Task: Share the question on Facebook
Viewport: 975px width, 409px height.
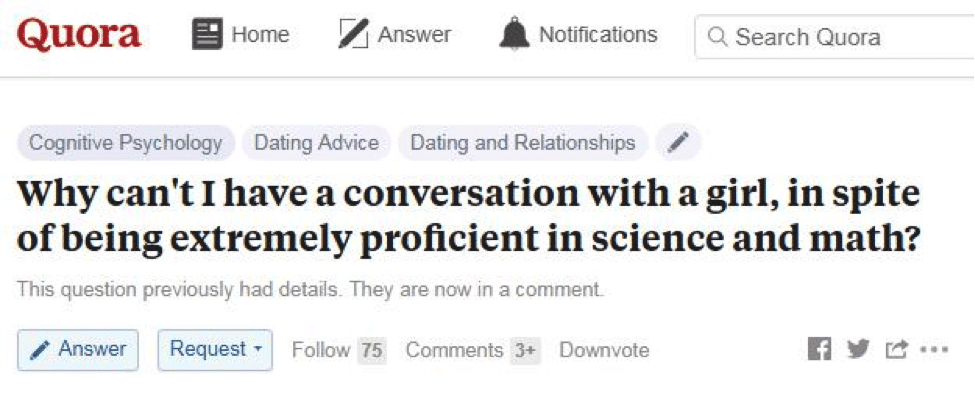Action: [819, 350]
